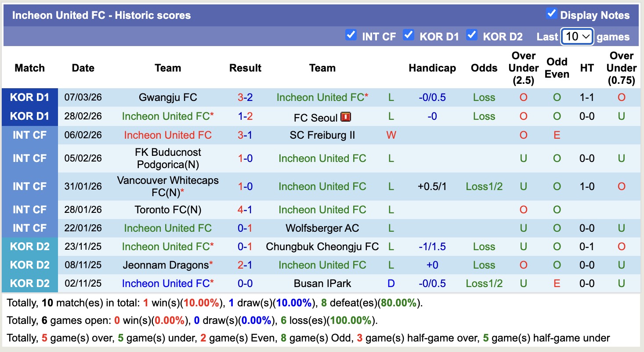Click the INT CF badge beside the Freiburg match
The height and width of the screenshot is (352, 644).
click(29, 135)
